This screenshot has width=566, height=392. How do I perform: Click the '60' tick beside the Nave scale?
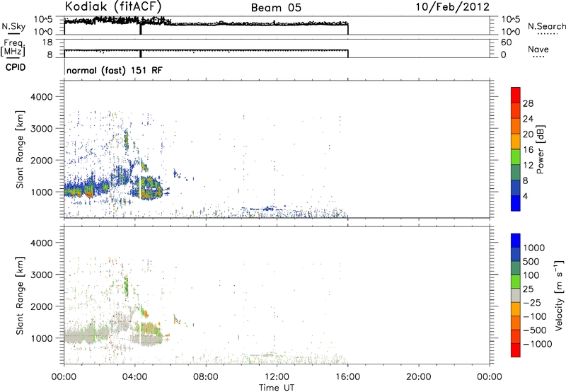coord(506,42)
